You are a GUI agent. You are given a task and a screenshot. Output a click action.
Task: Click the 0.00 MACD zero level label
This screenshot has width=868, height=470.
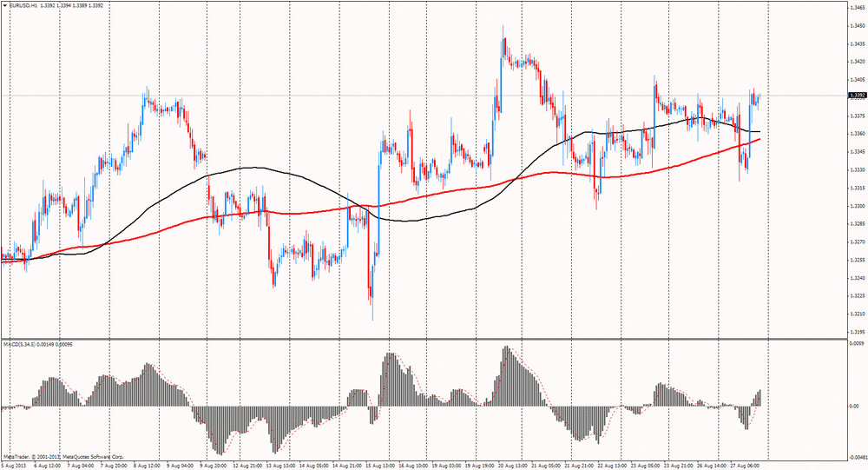(855, 407)
